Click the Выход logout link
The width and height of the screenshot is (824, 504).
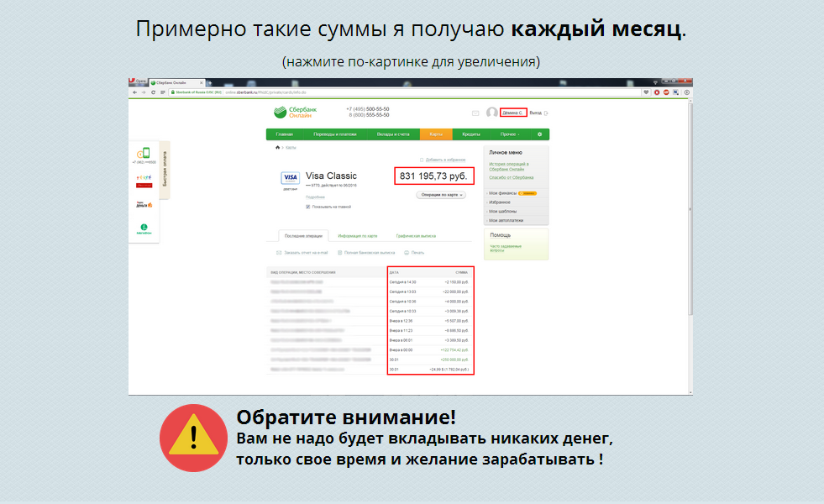(x=537, y=113)
